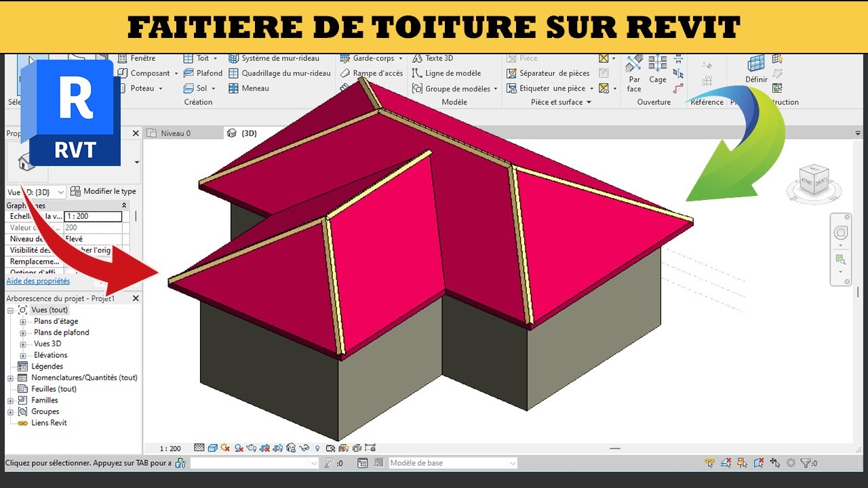The image size is (868, 488).
Task: Click Modifier le type button
Action: (x=103, y=192)
